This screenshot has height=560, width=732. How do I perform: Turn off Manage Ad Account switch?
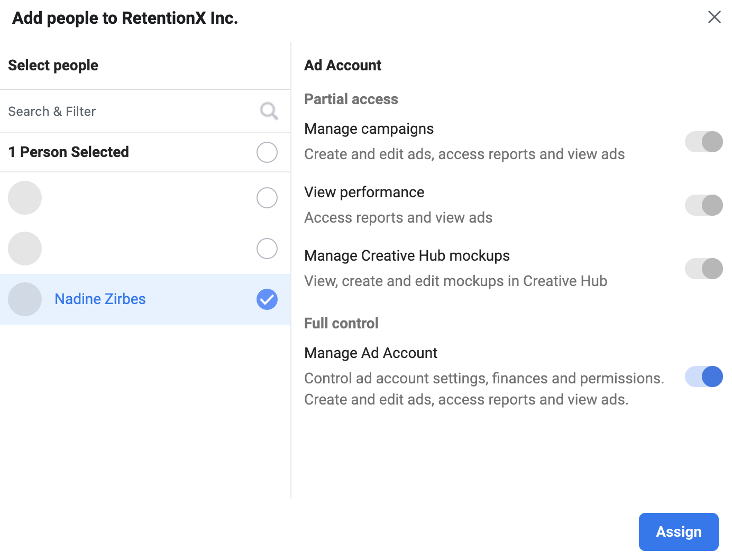pos(704,377)
